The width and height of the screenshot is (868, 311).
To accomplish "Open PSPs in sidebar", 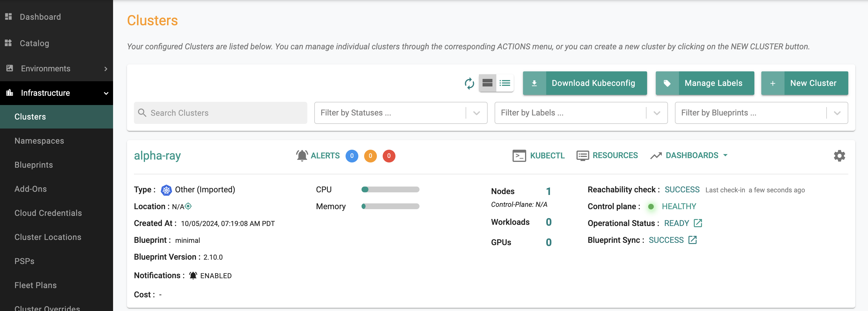I will [x=24, y=261].
